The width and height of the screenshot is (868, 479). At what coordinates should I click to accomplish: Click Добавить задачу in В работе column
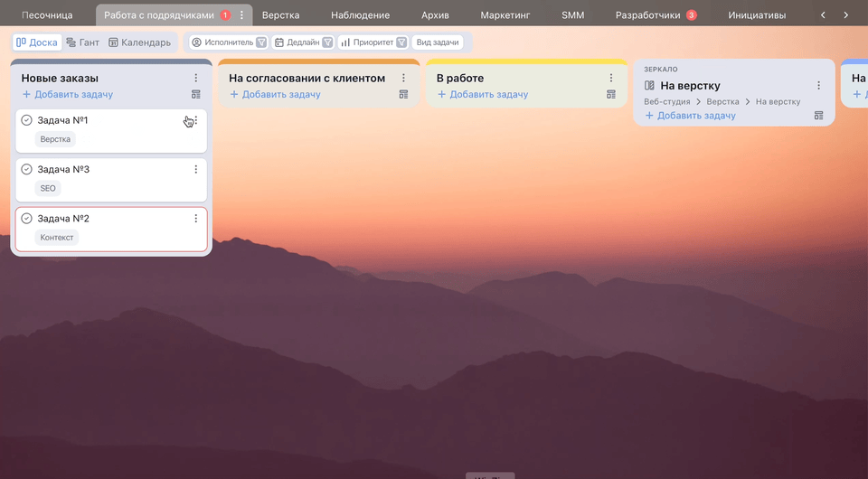(x=483, y=95)
